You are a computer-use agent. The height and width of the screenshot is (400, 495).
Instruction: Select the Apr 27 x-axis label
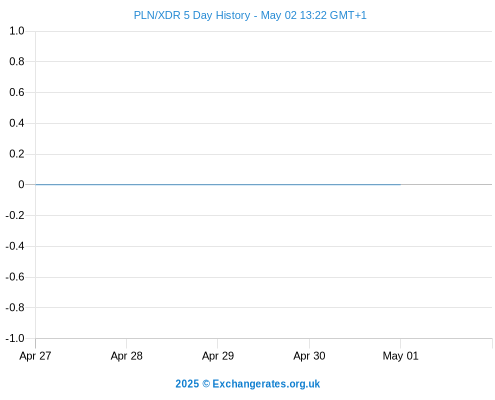35,356
